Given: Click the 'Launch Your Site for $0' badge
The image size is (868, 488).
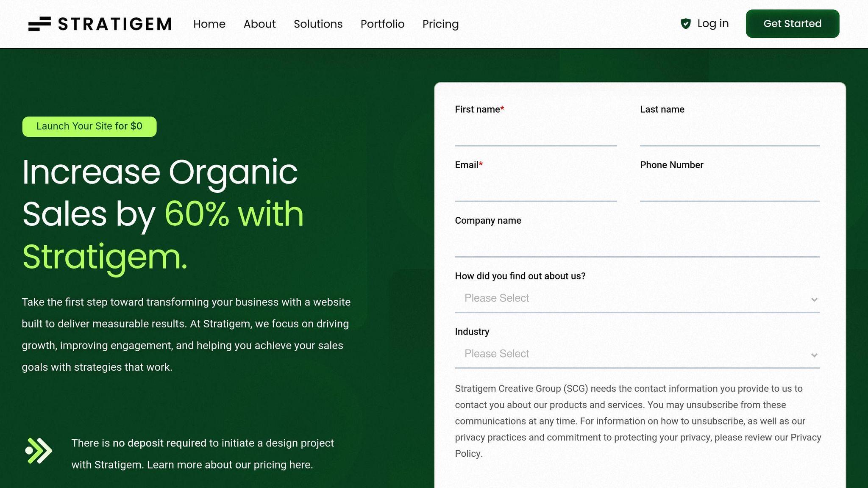Looking at the screenshot, I should coord(89,126).
